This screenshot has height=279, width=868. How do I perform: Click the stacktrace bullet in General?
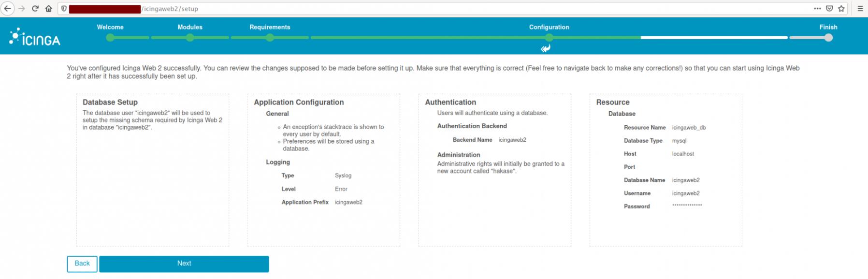[x=333, y=131]
